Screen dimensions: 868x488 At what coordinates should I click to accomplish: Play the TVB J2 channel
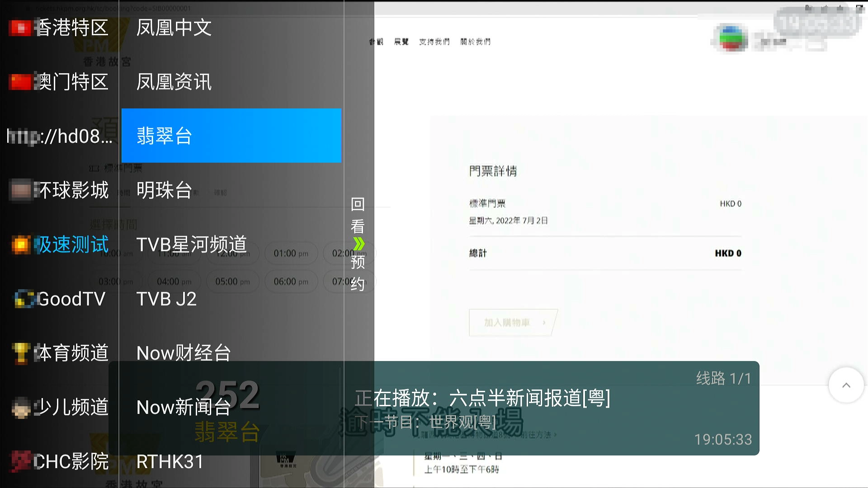point(231,299)
